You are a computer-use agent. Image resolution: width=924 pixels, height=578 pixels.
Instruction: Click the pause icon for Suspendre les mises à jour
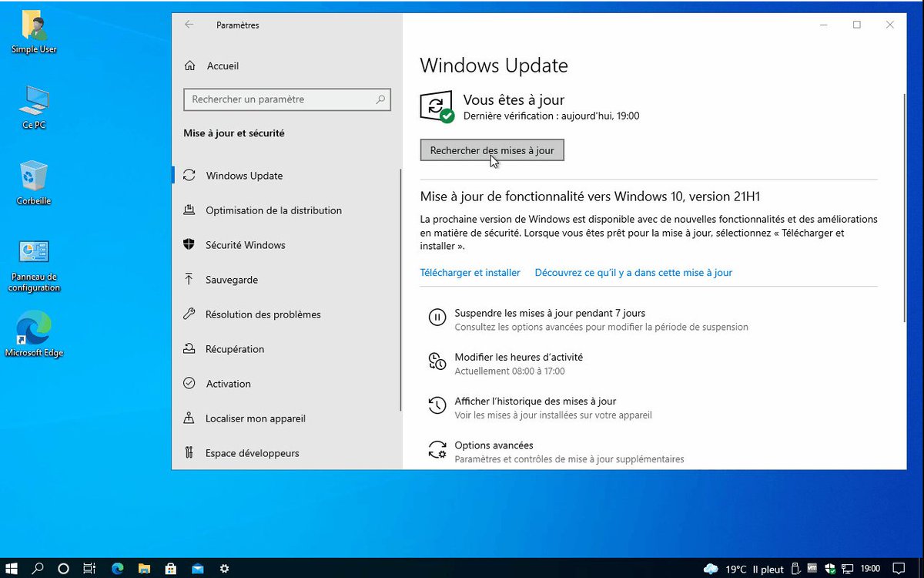437,318
